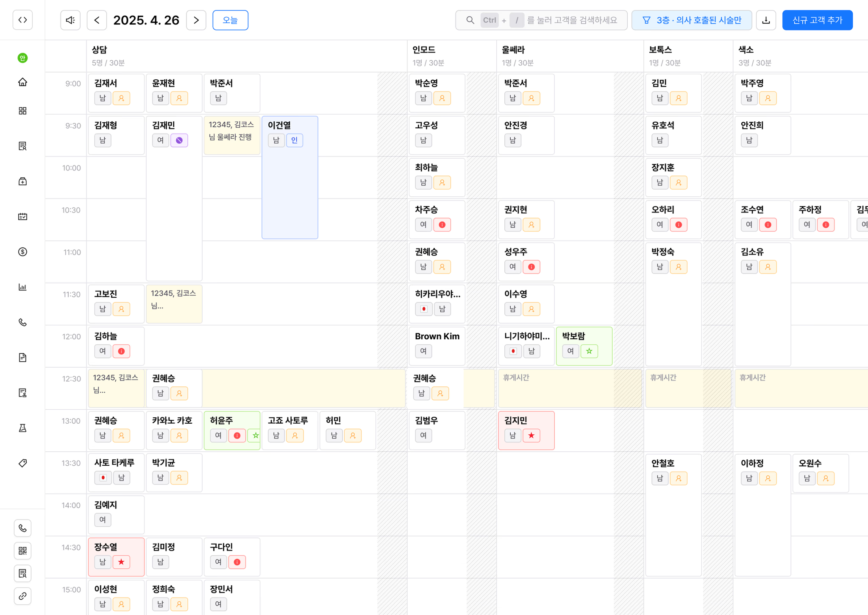868x615 pixels.
Task: Go to previous day arrow
Action: [x=97, y=20]
